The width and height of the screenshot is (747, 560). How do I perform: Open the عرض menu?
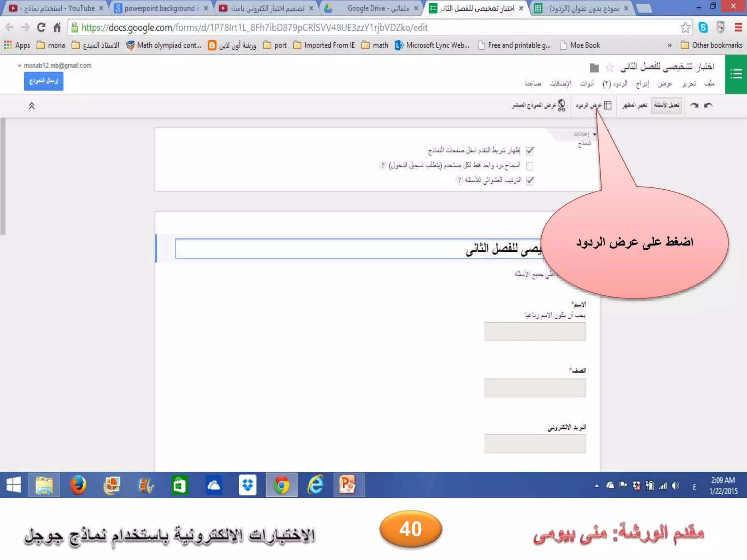(665, 83)
